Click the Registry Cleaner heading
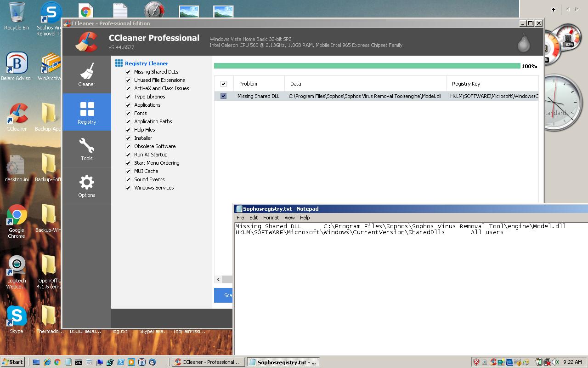 147,63
